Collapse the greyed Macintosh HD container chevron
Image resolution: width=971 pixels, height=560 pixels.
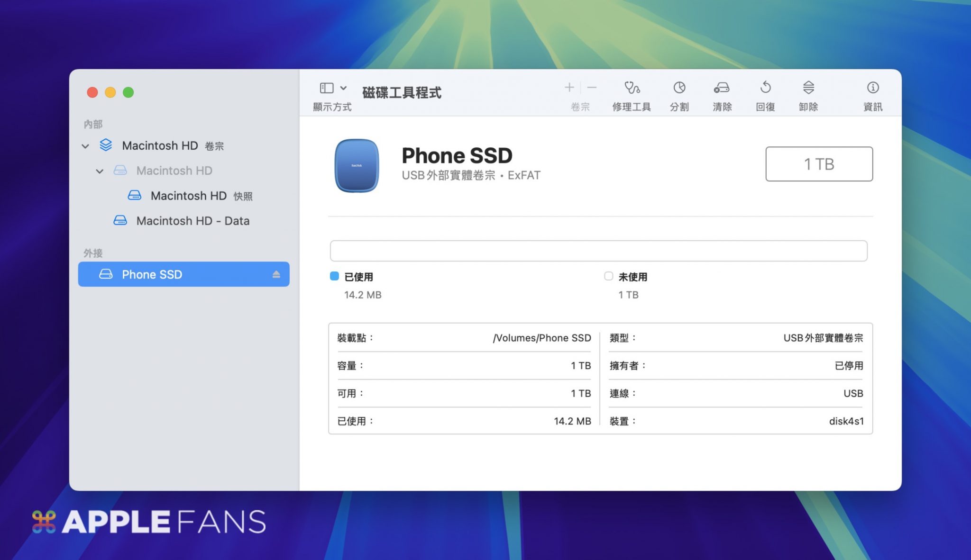(x=100, y=171)
